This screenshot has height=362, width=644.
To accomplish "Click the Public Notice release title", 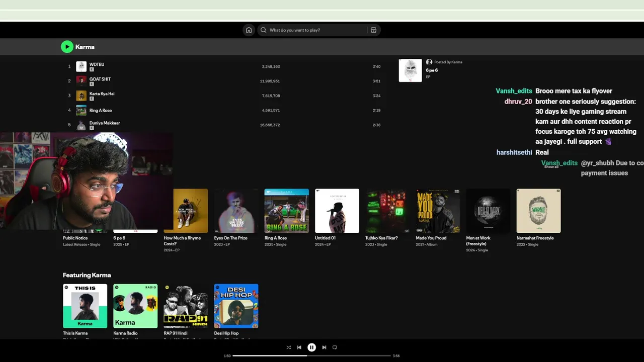I will click(75, 238).
